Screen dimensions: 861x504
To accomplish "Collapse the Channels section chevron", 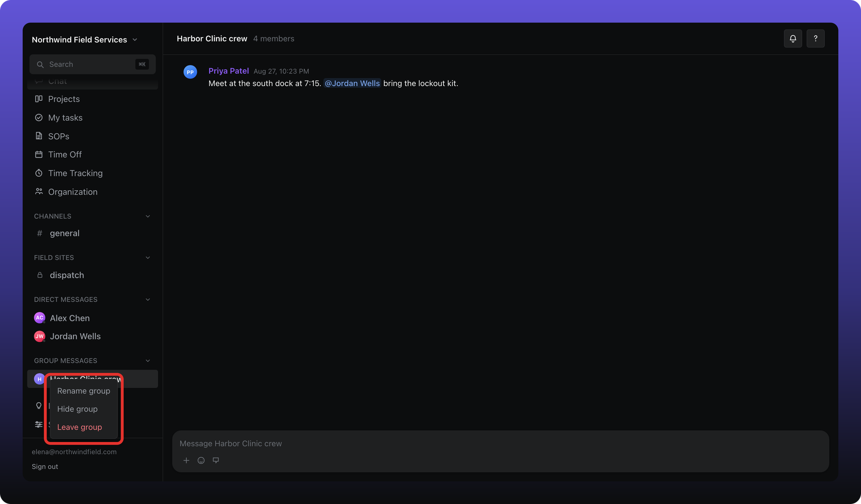I will point(148,216).
